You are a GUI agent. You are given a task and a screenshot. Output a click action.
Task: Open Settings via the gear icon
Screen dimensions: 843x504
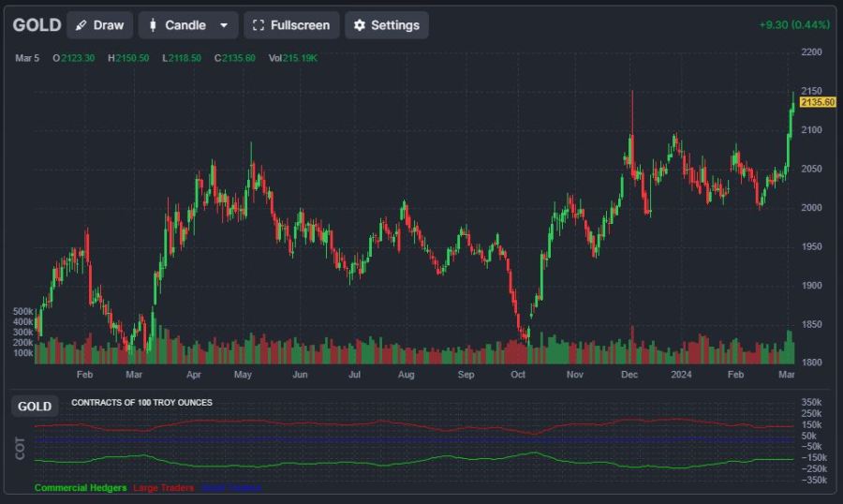359,25
